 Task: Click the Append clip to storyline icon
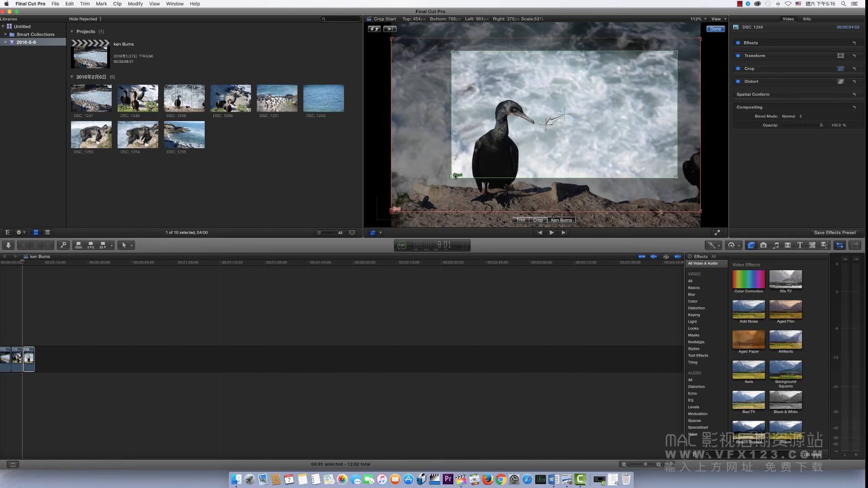tap(103, 245)
